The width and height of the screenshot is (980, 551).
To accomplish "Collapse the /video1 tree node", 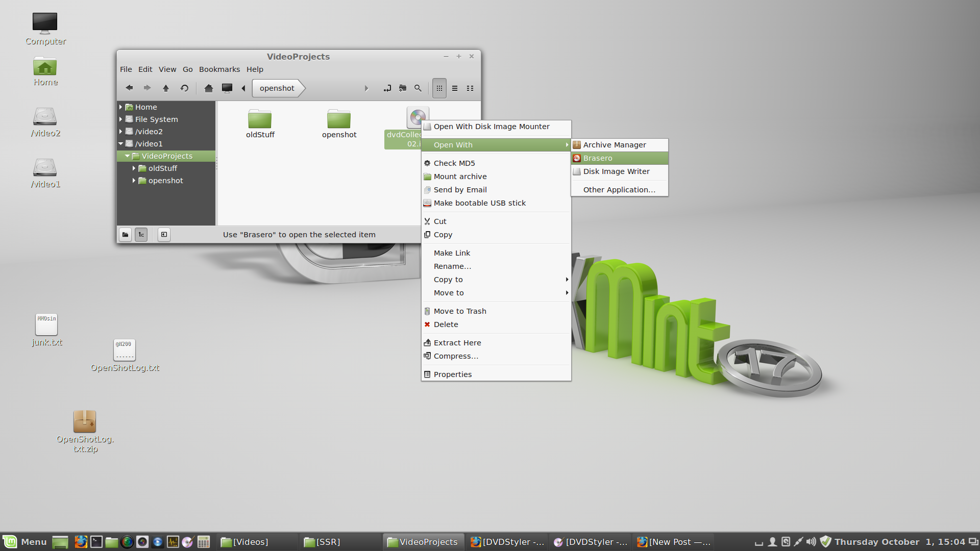I will pyautogui.click(x=120, y=144).
